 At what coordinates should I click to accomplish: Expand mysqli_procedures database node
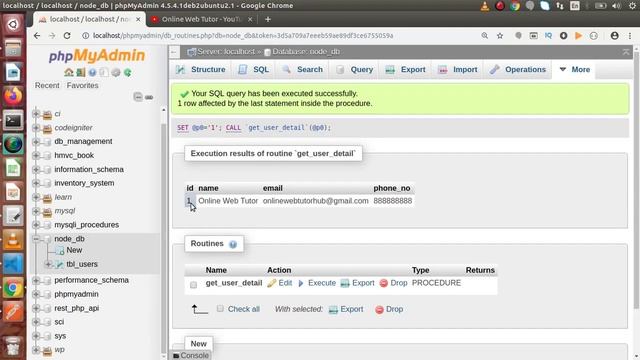36,225
